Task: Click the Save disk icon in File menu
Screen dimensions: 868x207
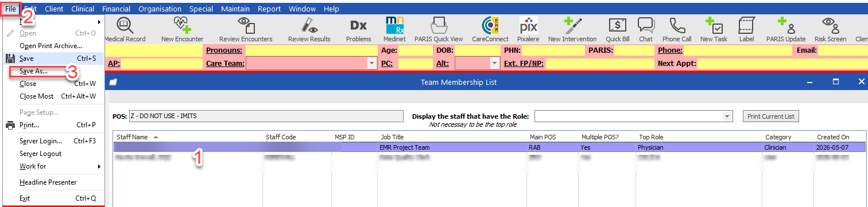Action: click(x=10, y=58)
